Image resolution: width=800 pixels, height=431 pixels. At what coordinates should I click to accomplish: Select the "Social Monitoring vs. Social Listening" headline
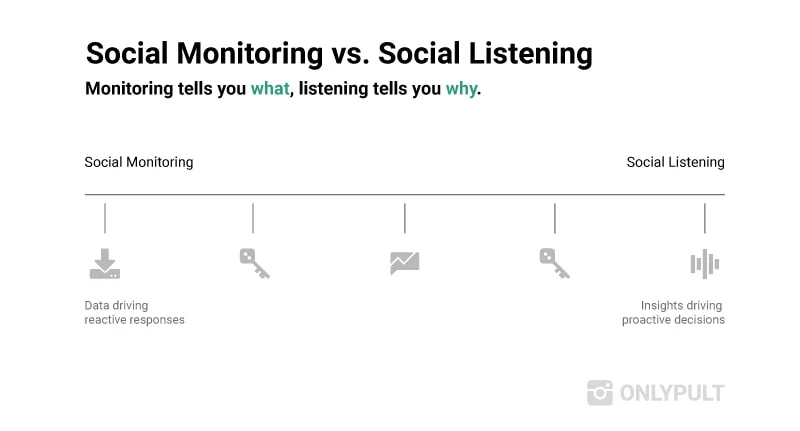[x=338, y=53]
